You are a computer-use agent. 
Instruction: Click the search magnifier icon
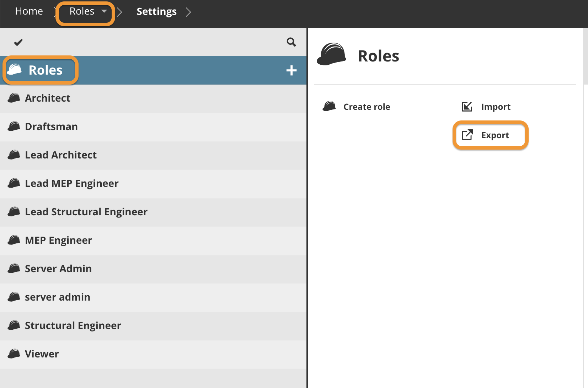[x=291, y=42]
